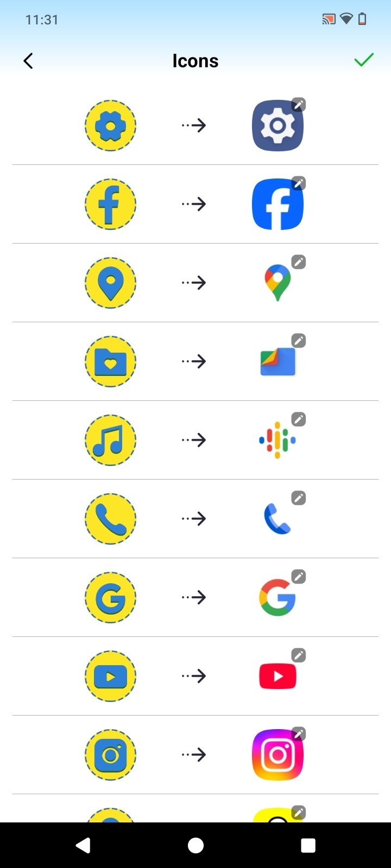Select the yellow themed gear settings icon
The height and width of the screenshot is (868, 391).
tap(110, 125)
